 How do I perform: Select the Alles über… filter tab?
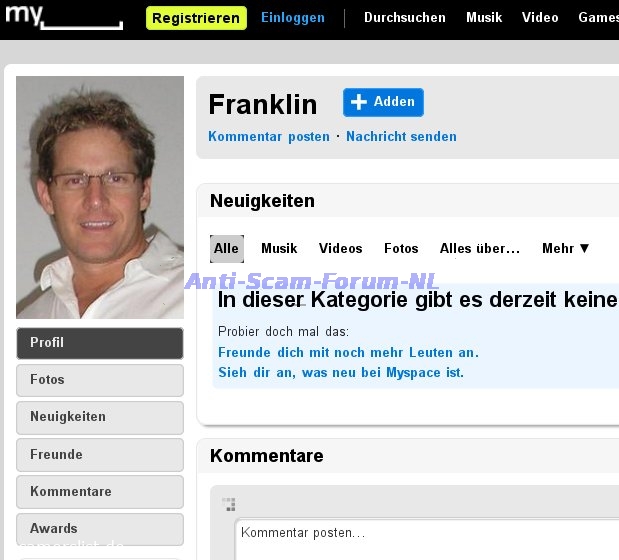pos(480,248)
